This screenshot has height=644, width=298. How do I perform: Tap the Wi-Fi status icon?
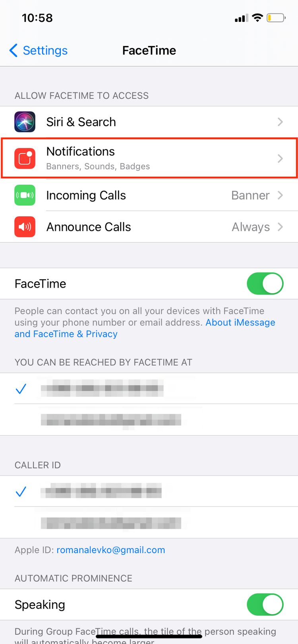click(257, 18)
